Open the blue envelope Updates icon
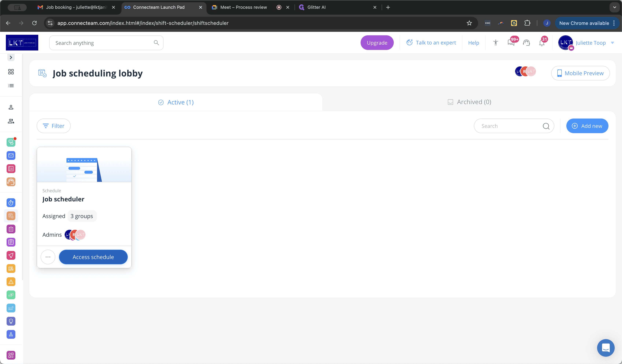The width and height of the screenshot is (622, 364). coord(11,156)
